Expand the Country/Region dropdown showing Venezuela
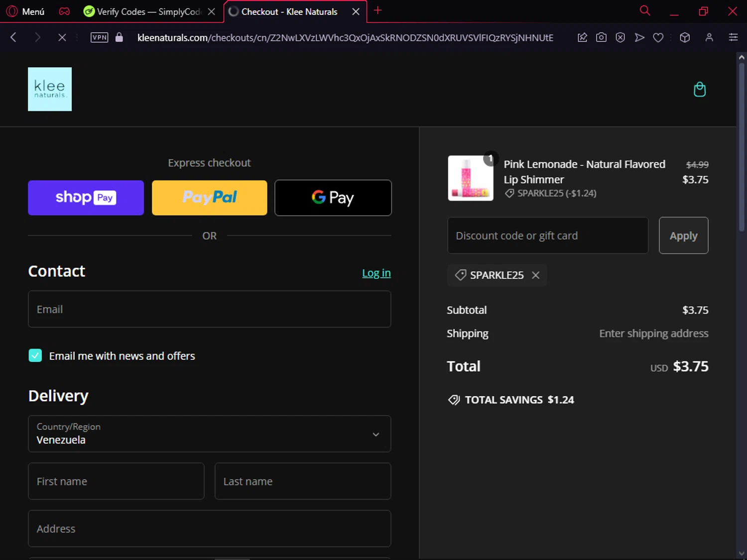Viewport: 747px width, 560px height. coord(209,434)
